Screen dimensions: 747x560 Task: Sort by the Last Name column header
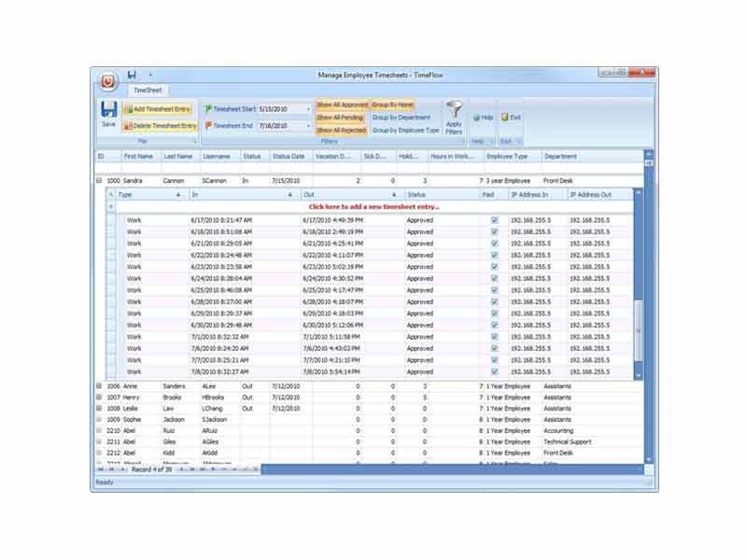click(x=181, y=156)
